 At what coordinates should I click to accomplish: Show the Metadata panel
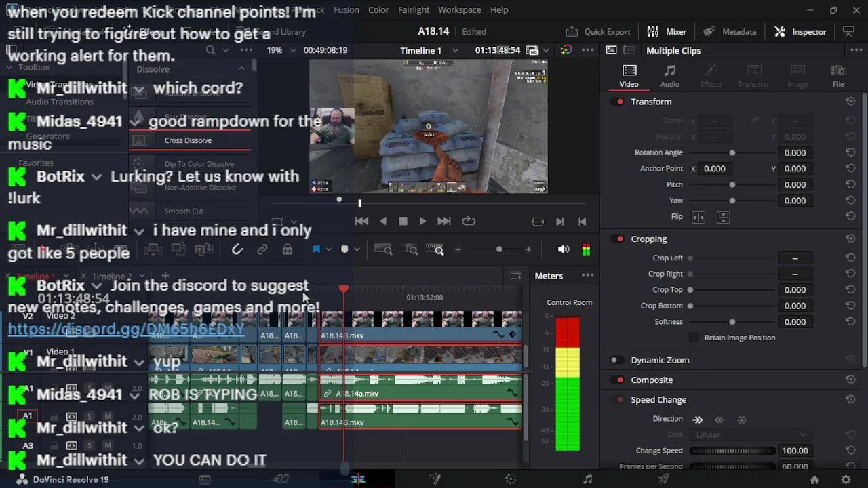coord(730,32)
